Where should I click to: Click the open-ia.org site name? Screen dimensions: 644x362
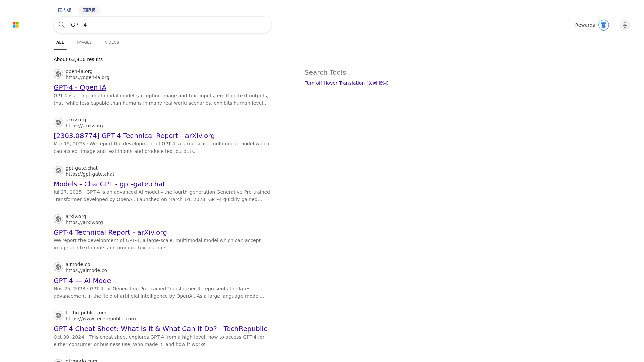[x=79, y=71]
